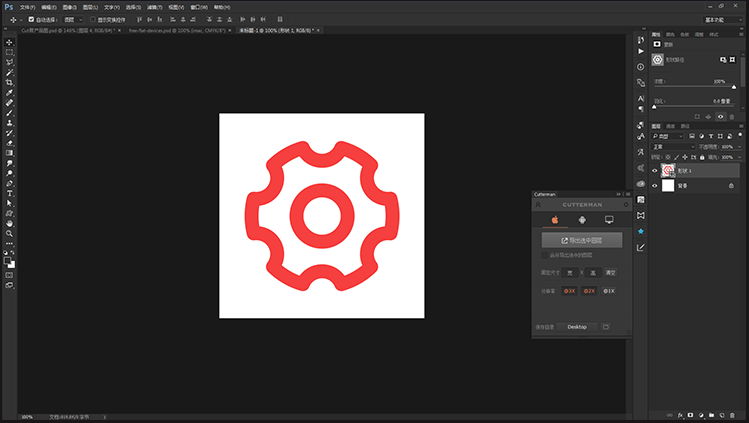This screenshot has height=423, width=749.
Task: Open the 图像(I) menu
Action: [x=69, y=6]
